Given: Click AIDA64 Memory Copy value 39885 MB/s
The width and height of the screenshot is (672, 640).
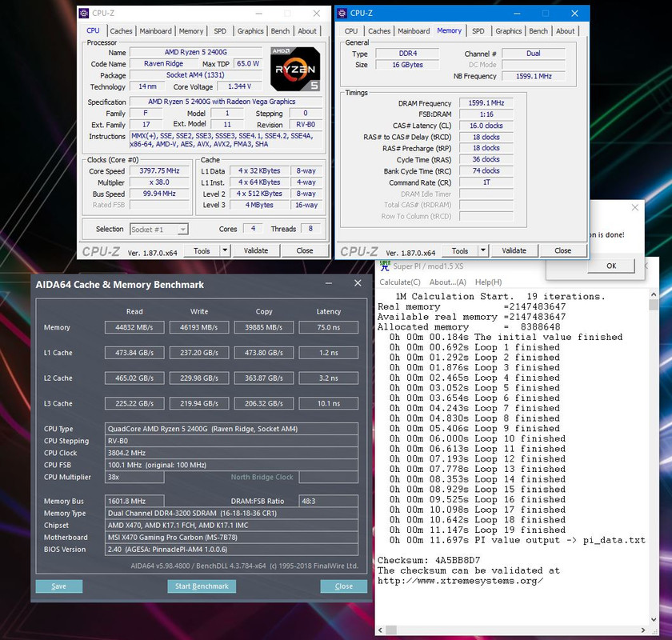Looking at the screenshot, I should 263,327.
